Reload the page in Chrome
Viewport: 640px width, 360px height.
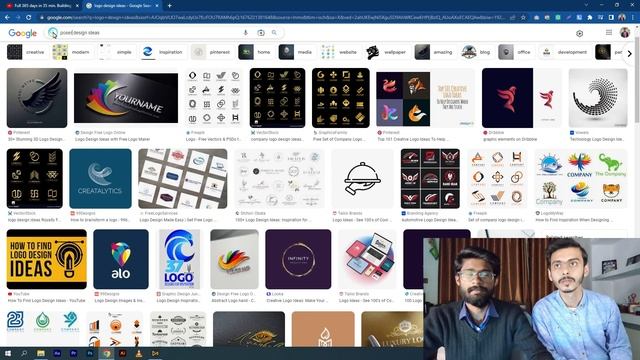click(29, 18)
